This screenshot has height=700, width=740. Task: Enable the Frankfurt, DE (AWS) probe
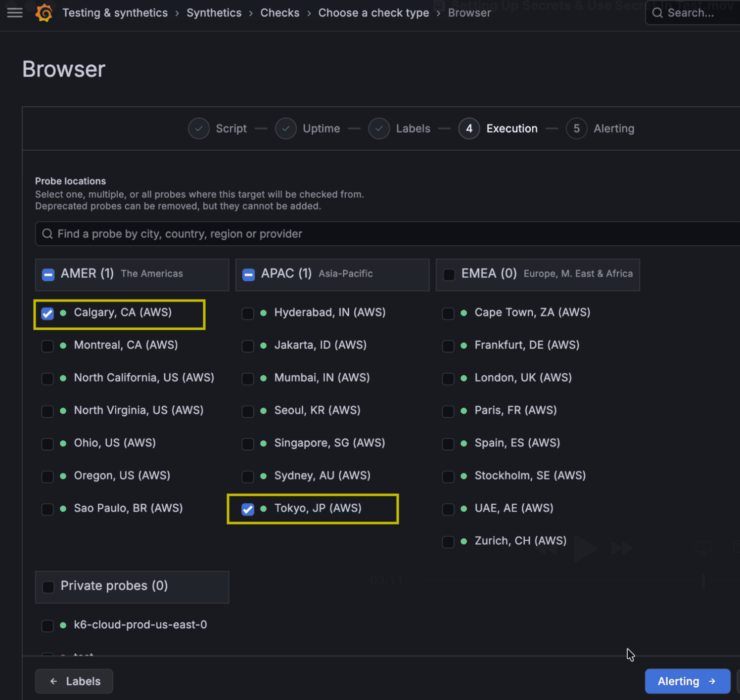(x=448, y=346)
